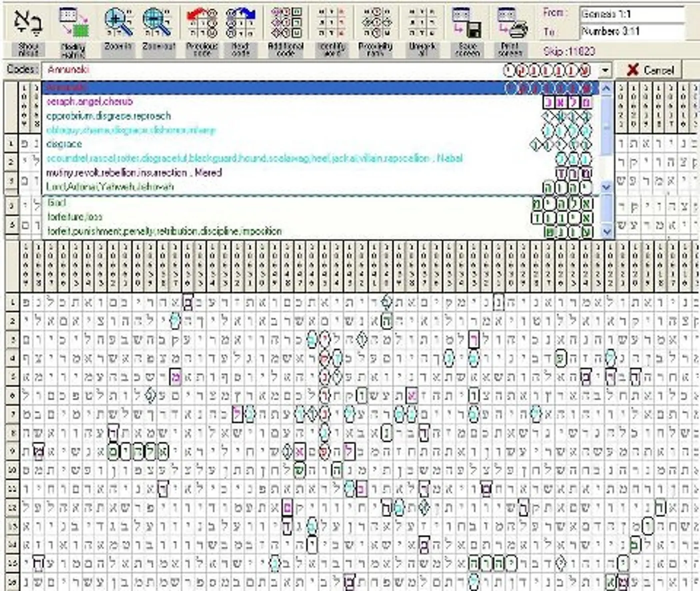Select the opprobrium, disgrace, reproach code

(320, 116)
